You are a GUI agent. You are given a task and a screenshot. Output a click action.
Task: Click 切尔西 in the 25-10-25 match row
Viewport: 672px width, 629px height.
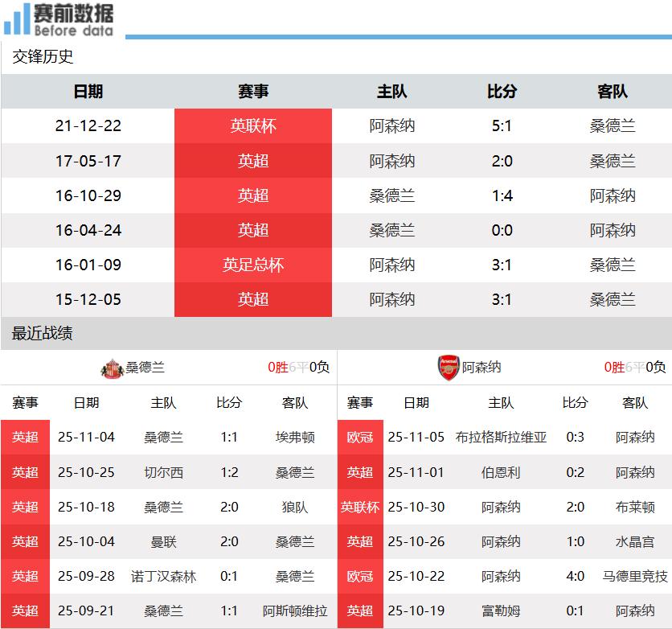[x=163, y=472]
